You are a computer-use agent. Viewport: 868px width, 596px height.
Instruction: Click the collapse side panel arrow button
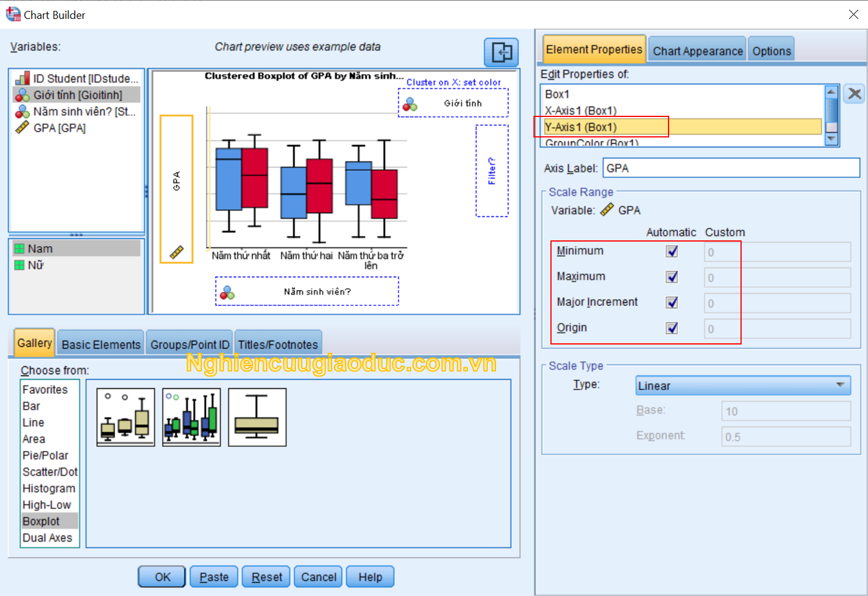501,53
